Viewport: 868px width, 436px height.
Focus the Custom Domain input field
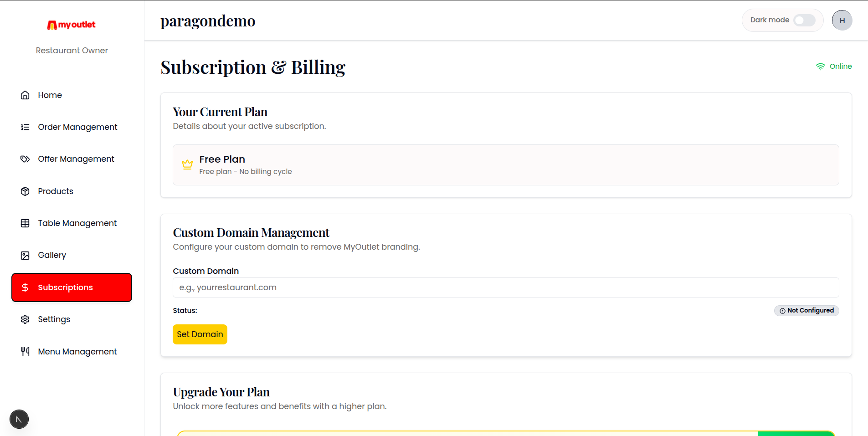point(506,287)
